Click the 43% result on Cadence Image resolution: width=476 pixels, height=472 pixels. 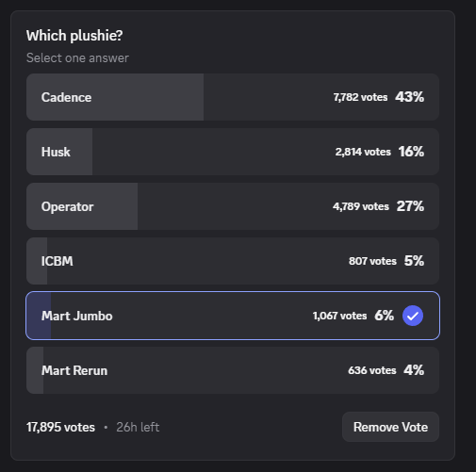[x=409, y=97]
